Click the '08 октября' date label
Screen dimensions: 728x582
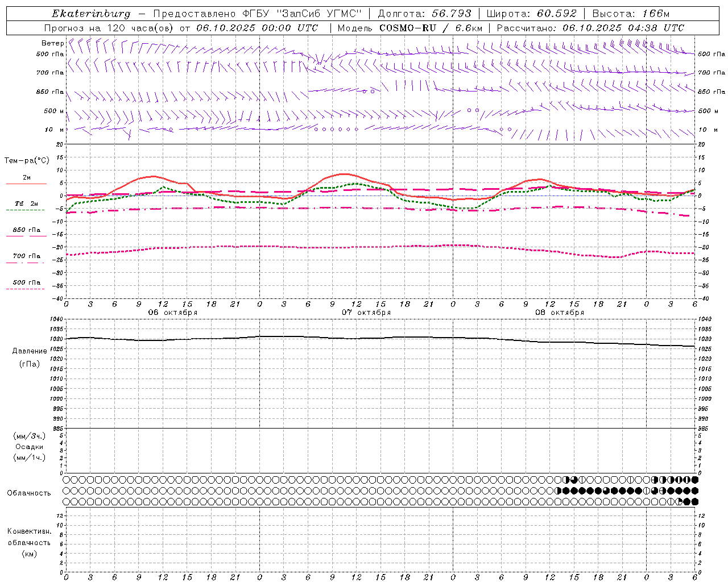[x=560, y=313]
